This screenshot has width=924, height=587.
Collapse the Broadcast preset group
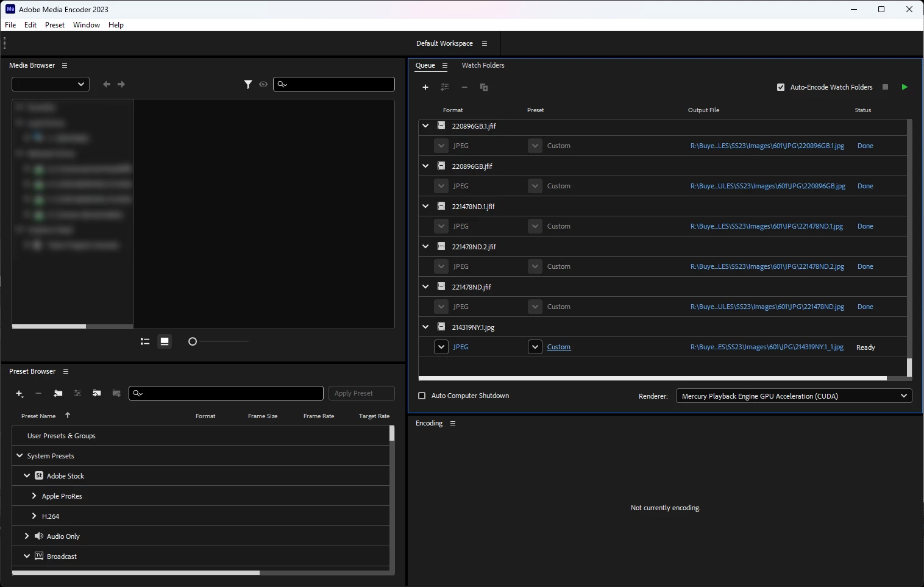[x=27, y=556]
